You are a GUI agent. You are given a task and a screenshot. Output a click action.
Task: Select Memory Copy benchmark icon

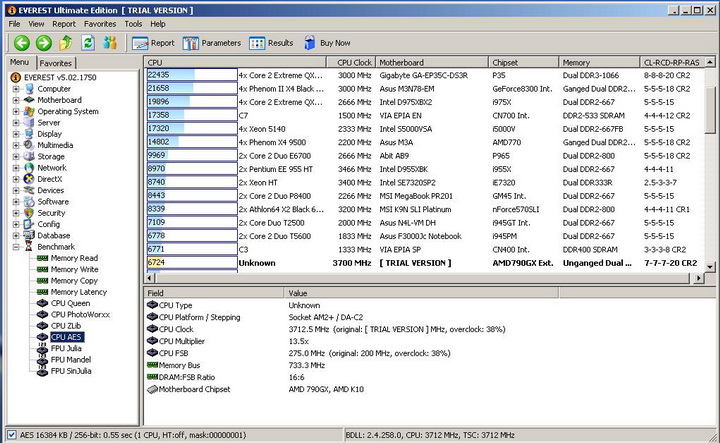pyautogui.click(x=43, y=280)
